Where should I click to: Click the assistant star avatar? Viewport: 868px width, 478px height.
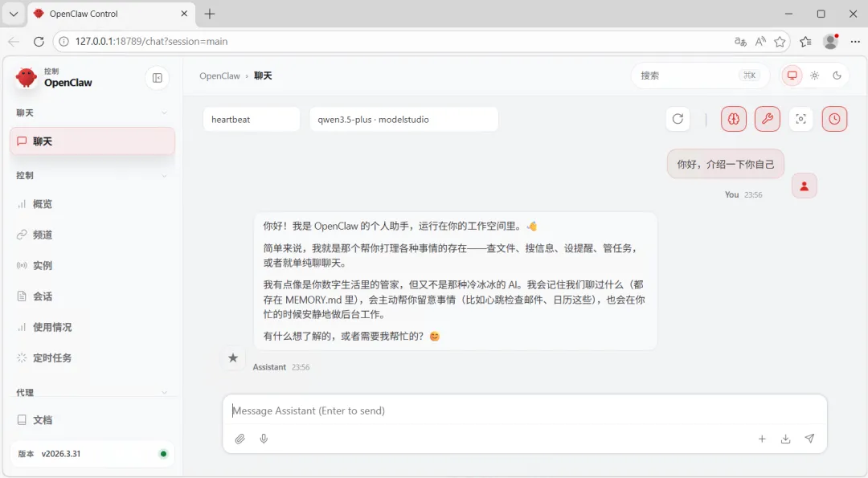click(233, 358)
